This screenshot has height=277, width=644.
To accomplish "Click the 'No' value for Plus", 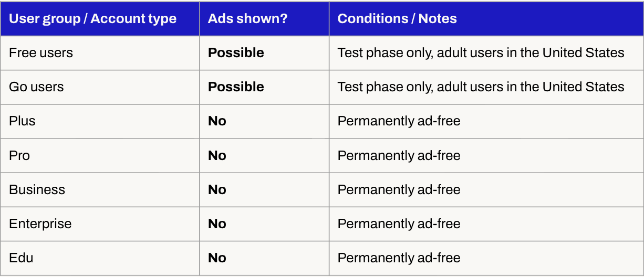I will click(x=217, y=121).
